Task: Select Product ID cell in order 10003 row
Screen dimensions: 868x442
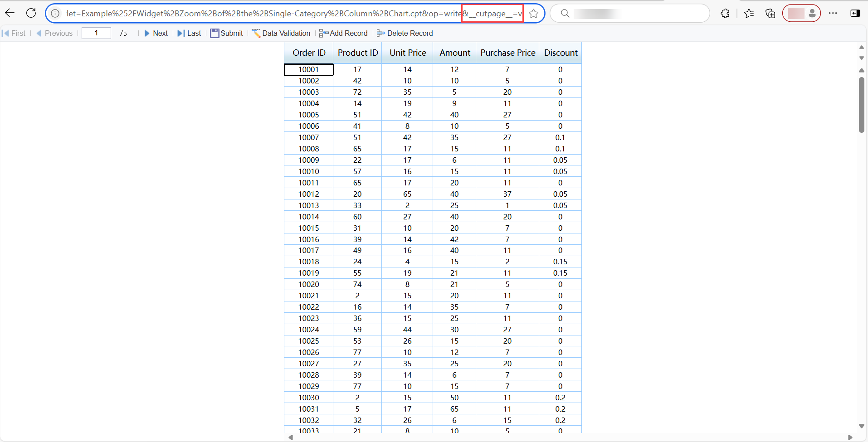Action: [357, 92]
